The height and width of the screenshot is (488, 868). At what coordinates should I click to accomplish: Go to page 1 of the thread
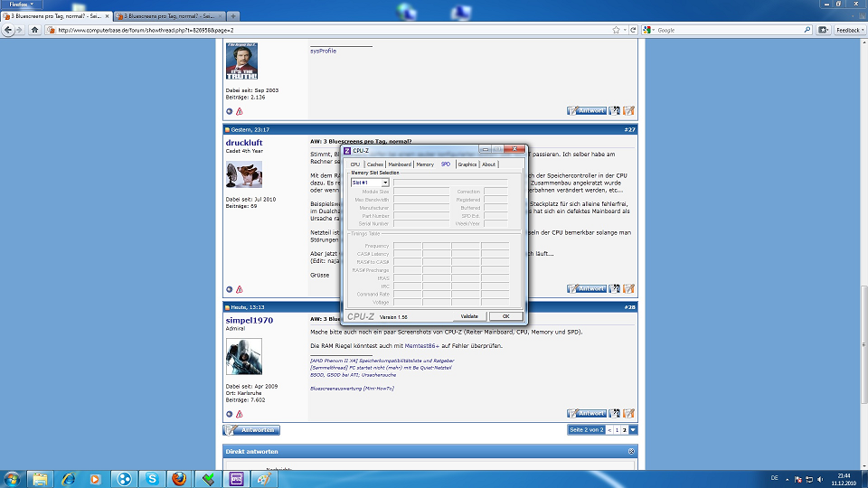coord(617,430)
